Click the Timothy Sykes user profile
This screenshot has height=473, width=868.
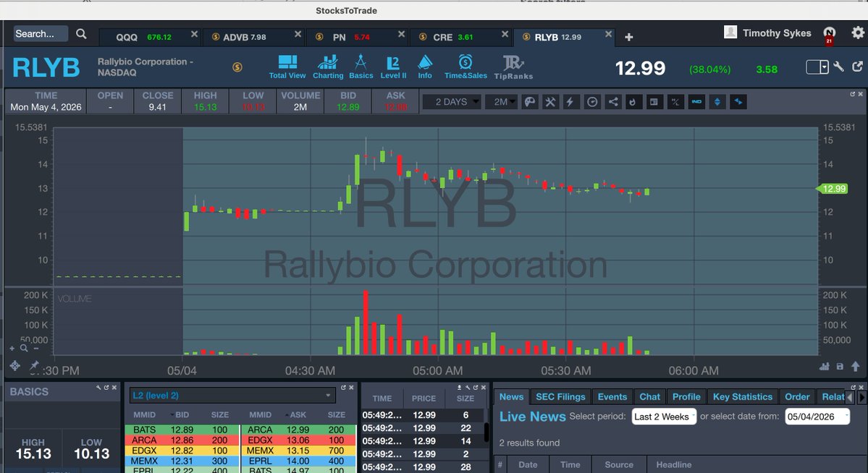tap(767, 33)
